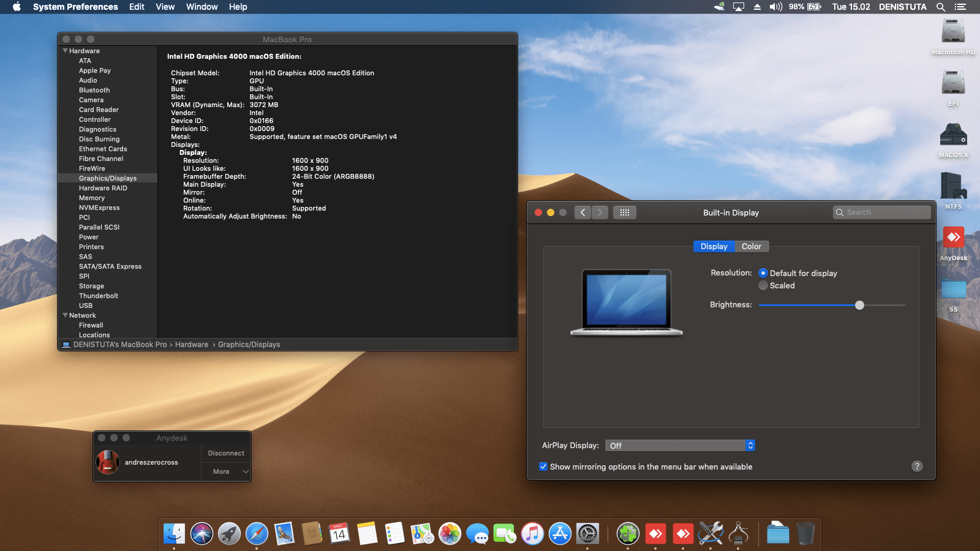Open Macintosh HD drive on desktop
The width and height of the screenshot is (980, 551).
pyautogui.click(x=953, y=31)
